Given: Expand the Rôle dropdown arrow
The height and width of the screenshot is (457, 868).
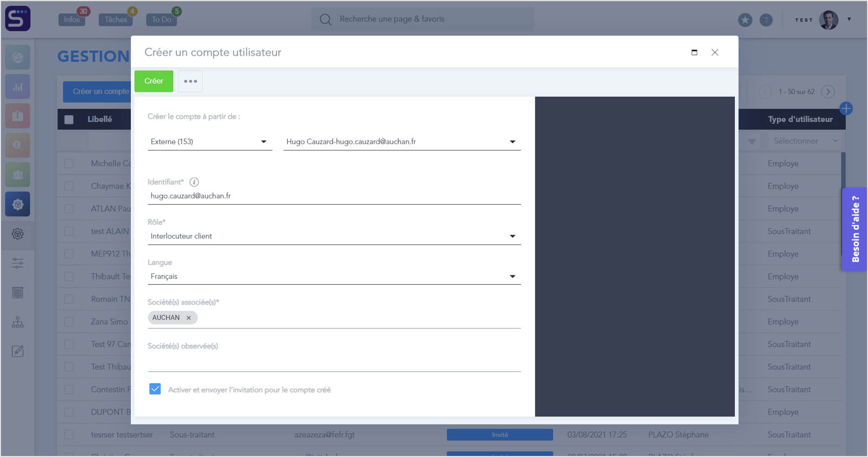Looking at the screenshot, I should [x=512, y=237].
